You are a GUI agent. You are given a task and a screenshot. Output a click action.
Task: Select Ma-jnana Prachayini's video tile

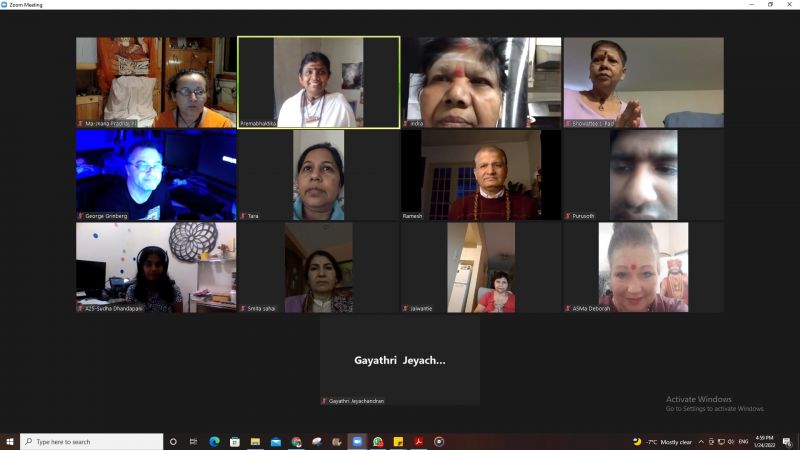156,82
